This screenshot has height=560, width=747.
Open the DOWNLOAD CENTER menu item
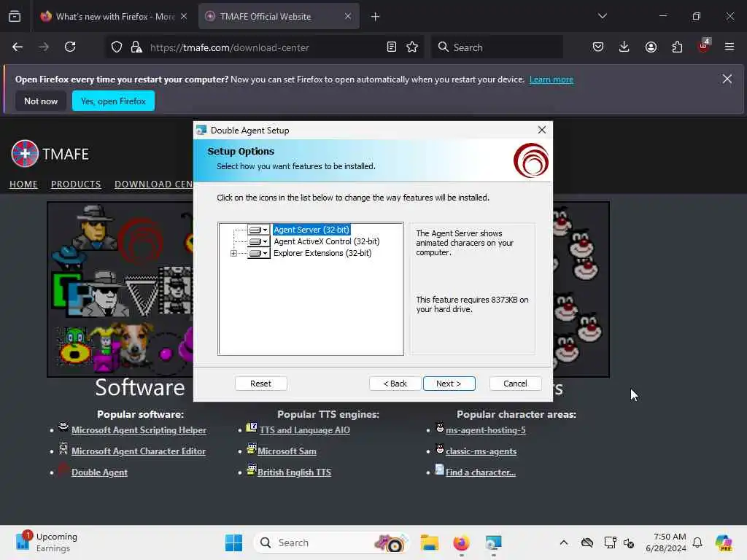click(154, 184)
